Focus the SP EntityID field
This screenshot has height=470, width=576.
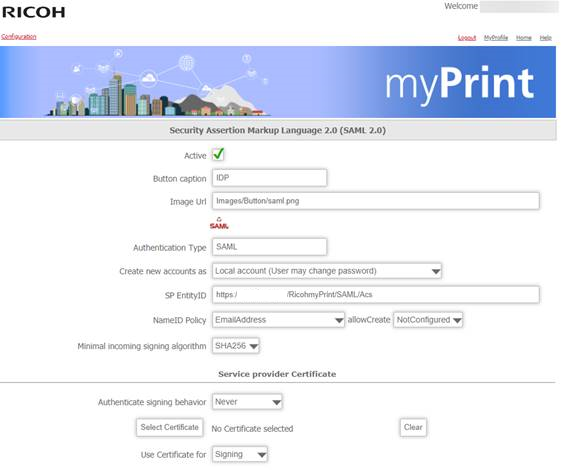coord(376,295)
